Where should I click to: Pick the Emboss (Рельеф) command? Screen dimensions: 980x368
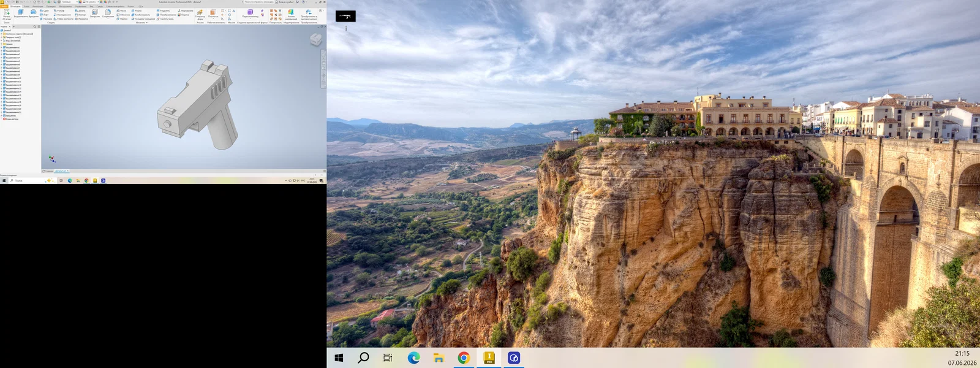[x=59, y=10]
